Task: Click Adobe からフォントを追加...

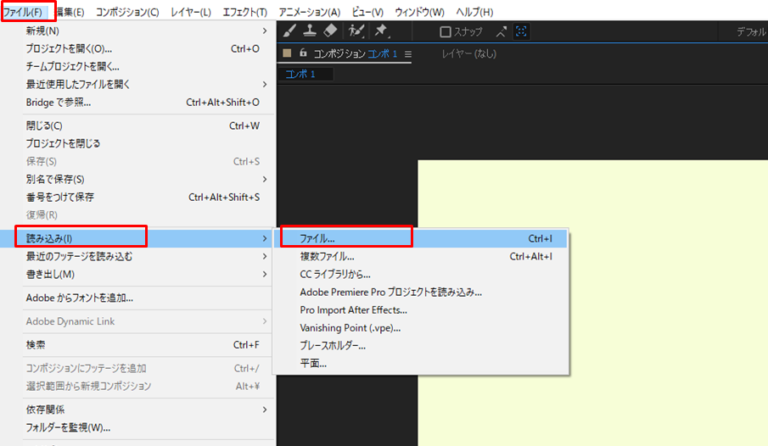Action: (80, 297)
